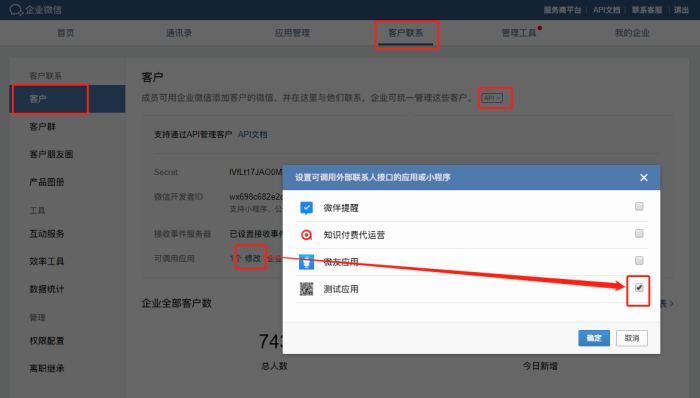Switch to the 应用管理 tab
This screenshot has width=700, height=398.
click(x=292, y=33)
